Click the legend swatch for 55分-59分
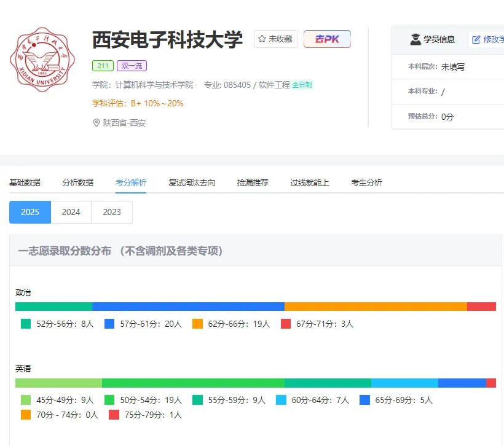Image resolution: width=504 pixels, height=446 pixels. tap(197, 400)
